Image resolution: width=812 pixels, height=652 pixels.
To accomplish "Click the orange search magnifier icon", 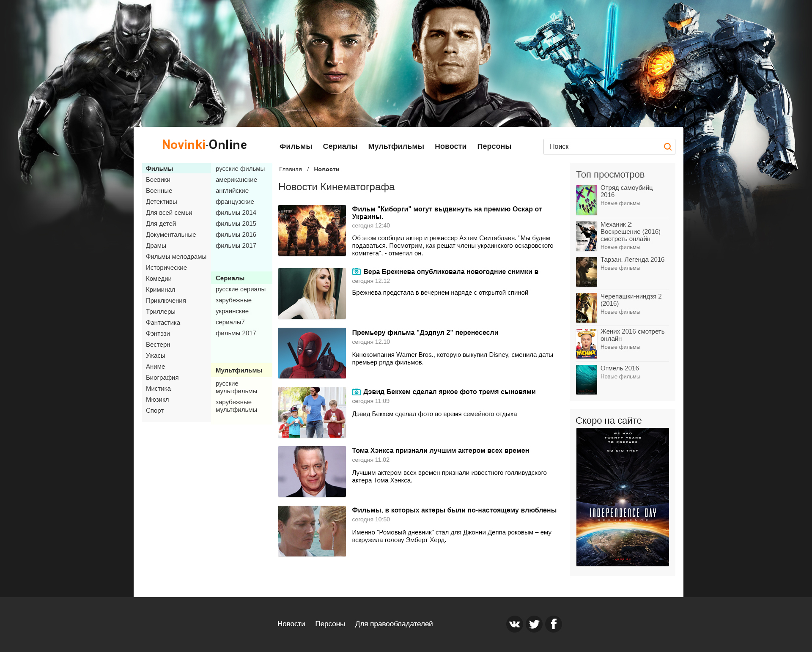I will click(x=667, y=147).
